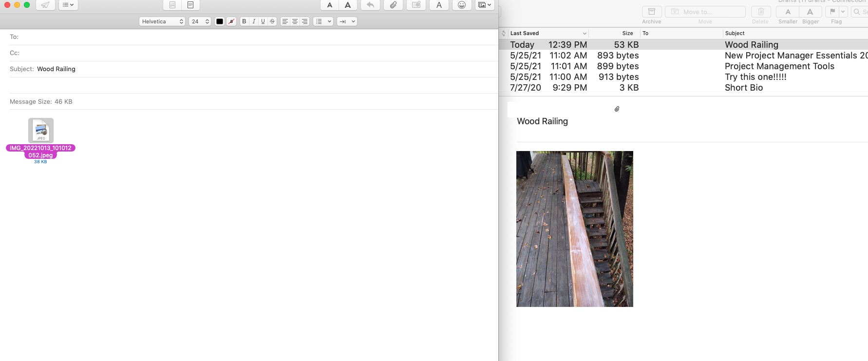
Task: Select the IMG_20221013 jpeg attachment icon
Action: (41, 130)
